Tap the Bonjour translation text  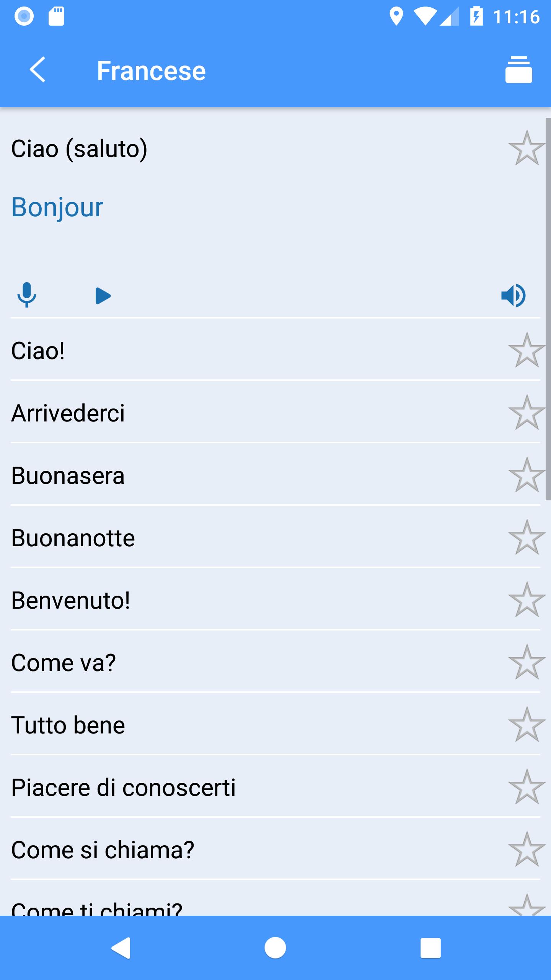(57, 207)
